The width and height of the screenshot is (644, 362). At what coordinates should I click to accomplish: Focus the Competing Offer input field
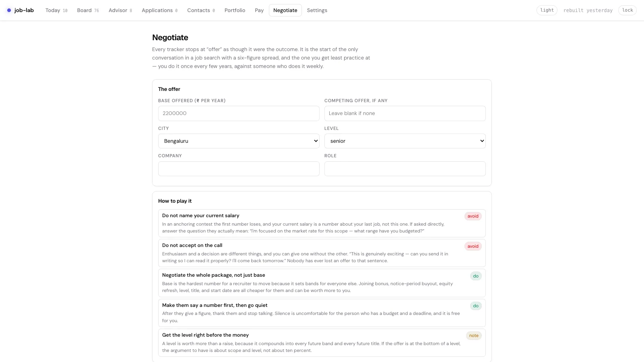(405, 113)
